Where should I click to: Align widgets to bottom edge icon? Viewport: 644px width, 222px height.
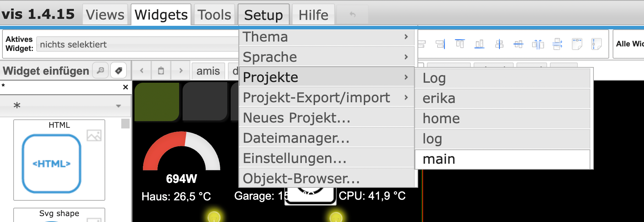tap(479, 44)
